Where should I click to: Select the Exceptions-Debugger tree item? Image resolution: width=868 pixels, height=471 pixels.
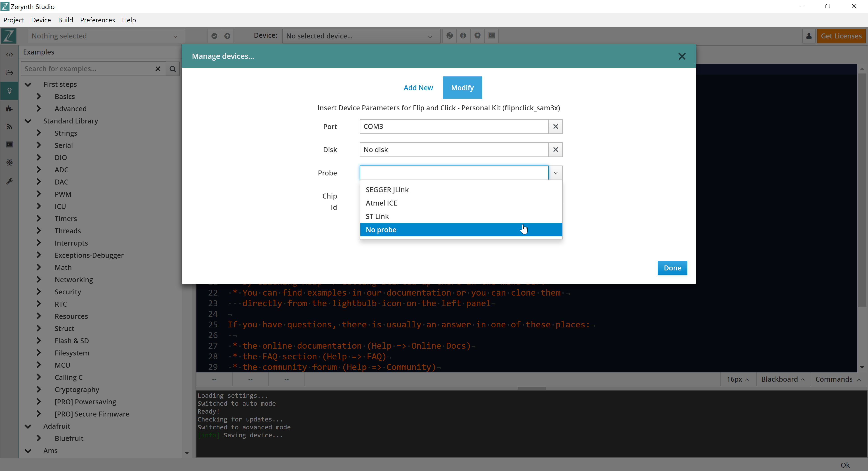point(89,255)
